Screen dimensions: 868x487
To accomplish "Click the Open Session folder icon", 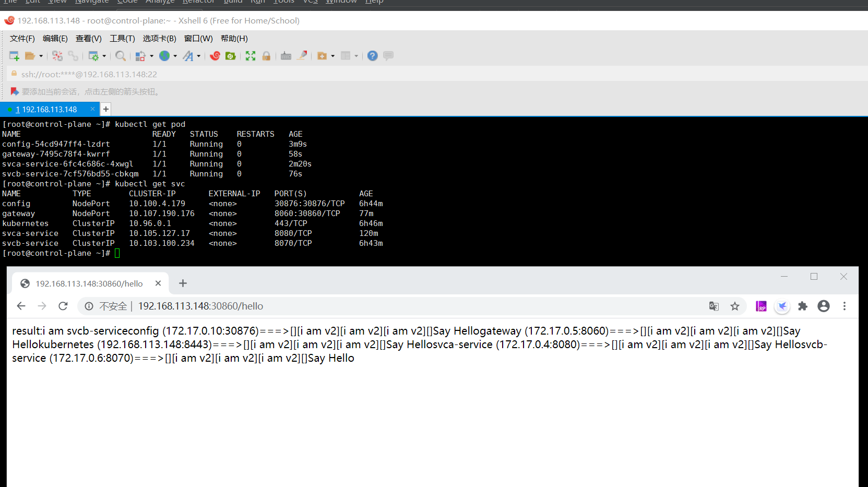I will pyautogui.click(x=30, y=56).
